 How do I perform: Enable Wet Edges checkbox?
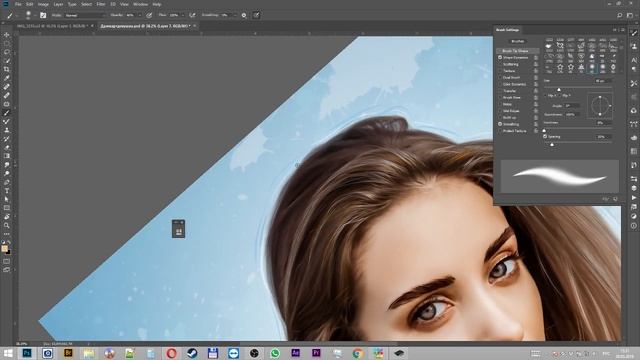point(500,111)
